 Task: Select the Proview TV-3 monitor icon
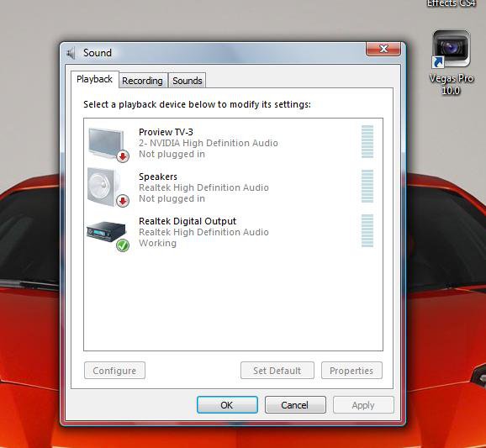pos(106,144)
